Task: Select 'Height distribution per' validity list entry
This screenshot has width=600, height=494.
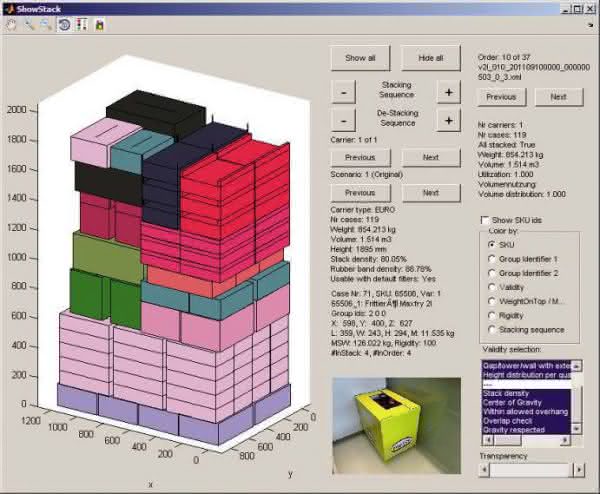Action: [x=527, y=375]
